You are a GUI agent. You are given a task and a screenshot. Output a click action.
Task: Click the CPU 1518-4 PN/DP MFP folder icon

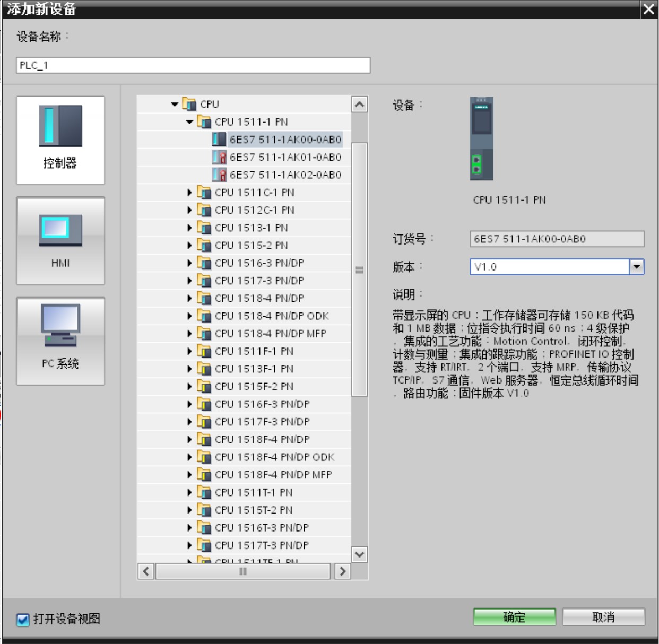(x=204, y=333)
